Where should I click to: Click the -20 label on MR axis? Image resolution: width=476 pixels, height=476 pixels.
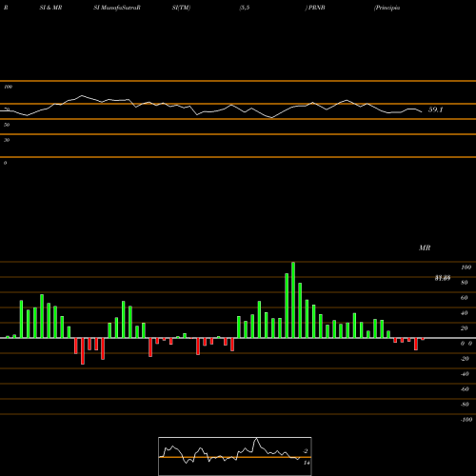(465, 359)
